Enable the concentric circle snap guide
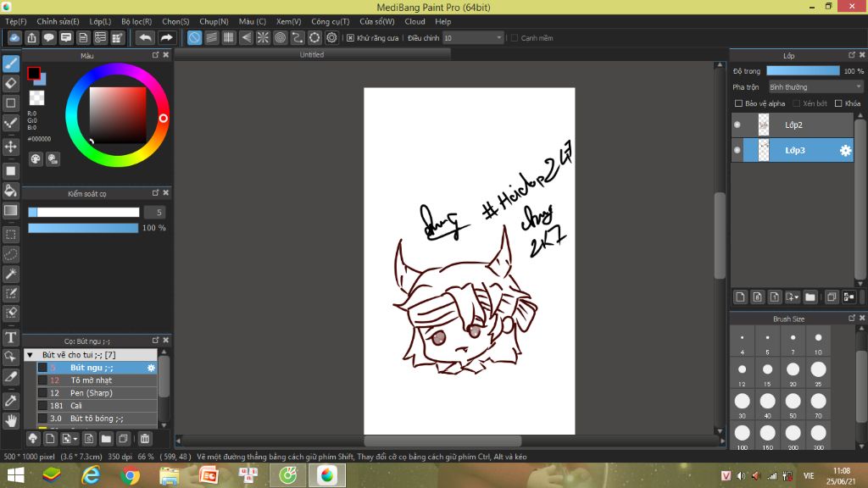Image resolution: width=868 pixels, height=488 pixels. [x=280, y=37]
